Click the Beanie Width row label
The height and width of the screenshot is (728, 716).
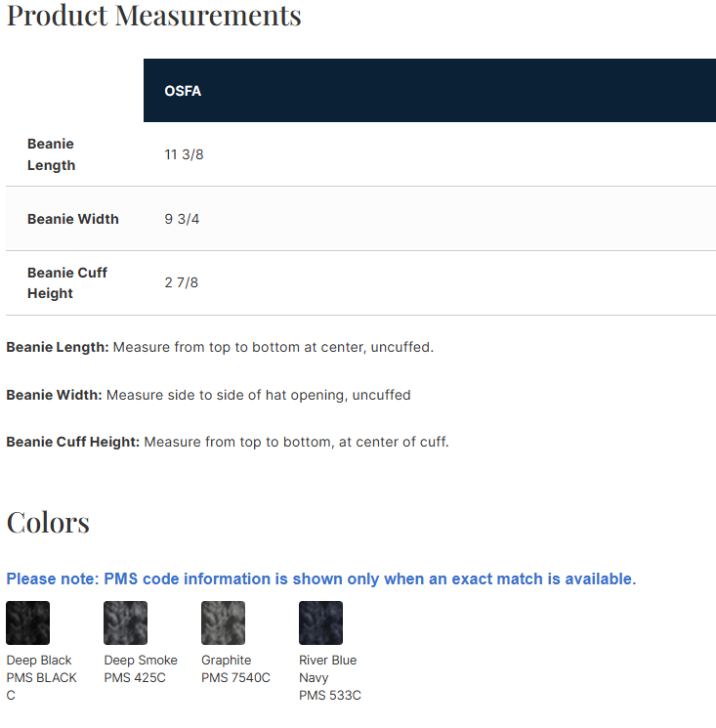point(73,219)
